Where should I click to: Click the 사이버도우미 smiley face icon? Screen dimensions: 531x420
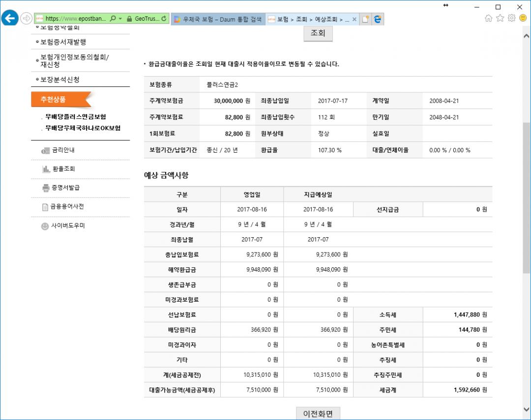pos(45,226)
